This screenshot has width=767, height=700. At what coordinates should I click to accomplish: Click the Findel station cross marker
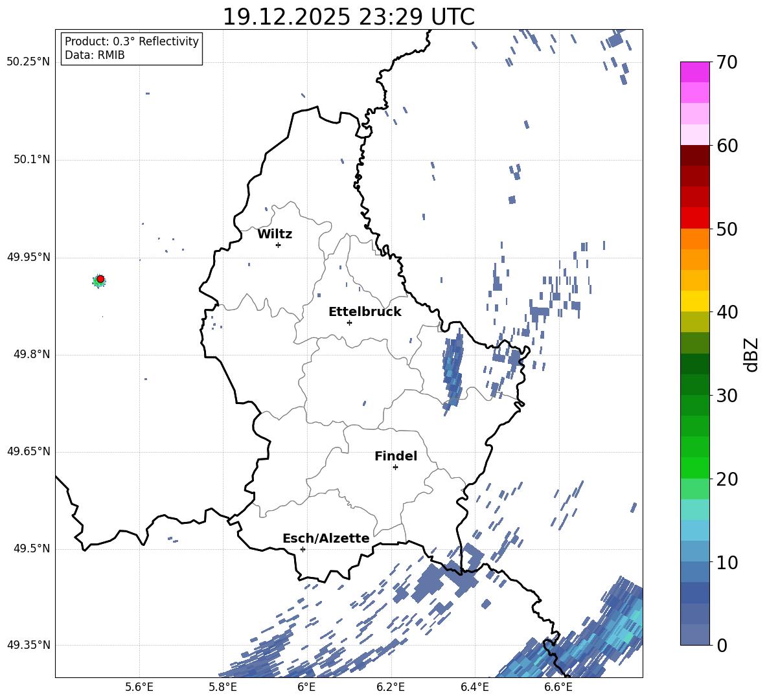[x=395, y=467]
